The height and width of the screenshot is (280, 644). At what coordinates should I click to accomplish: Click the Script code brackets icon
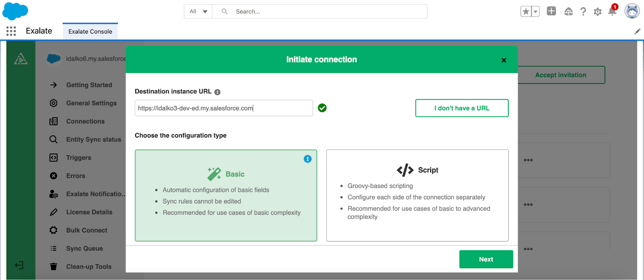pyautogui.click(x=405, y=170)
